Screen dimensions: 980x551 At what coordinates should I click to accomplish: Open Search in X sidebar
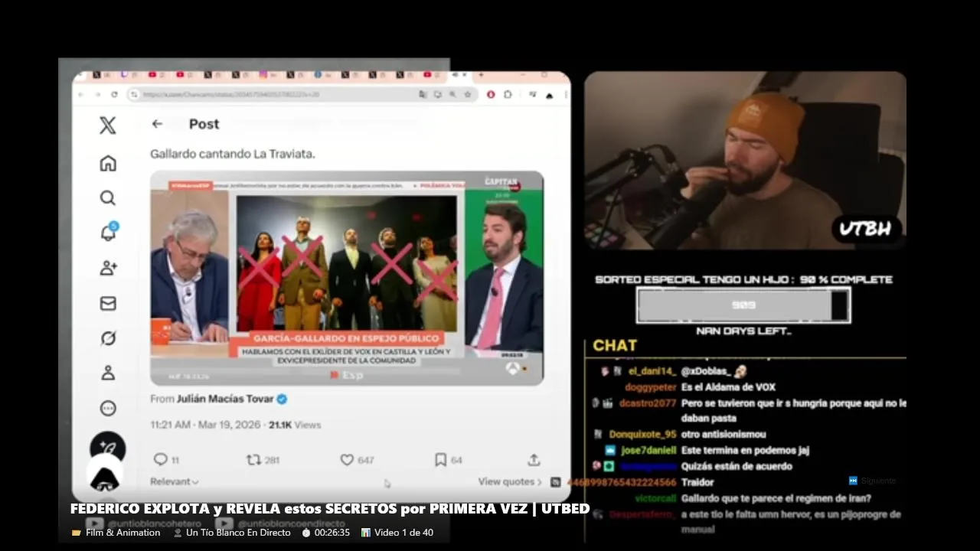click(x=108, y=198)
